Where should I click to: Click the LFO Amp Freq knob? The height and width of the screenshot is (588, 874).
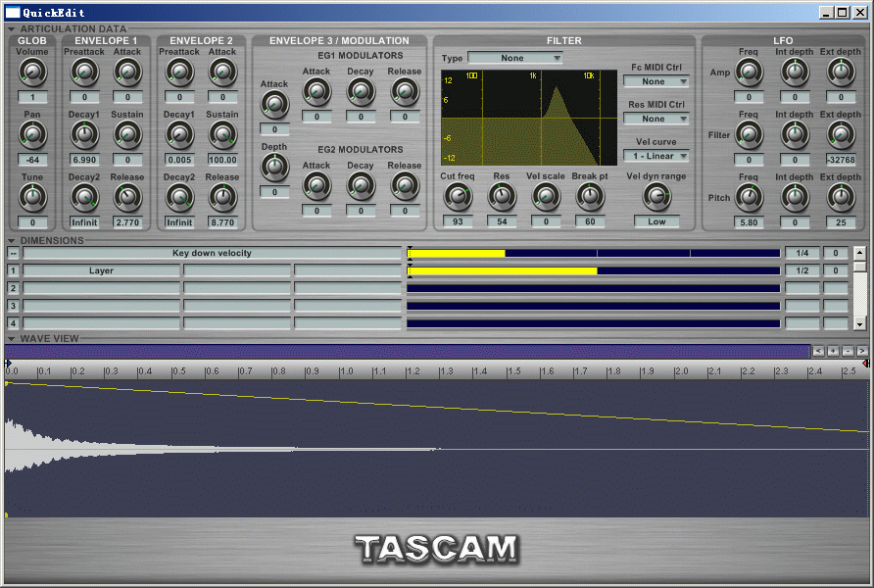coord(749,73)
